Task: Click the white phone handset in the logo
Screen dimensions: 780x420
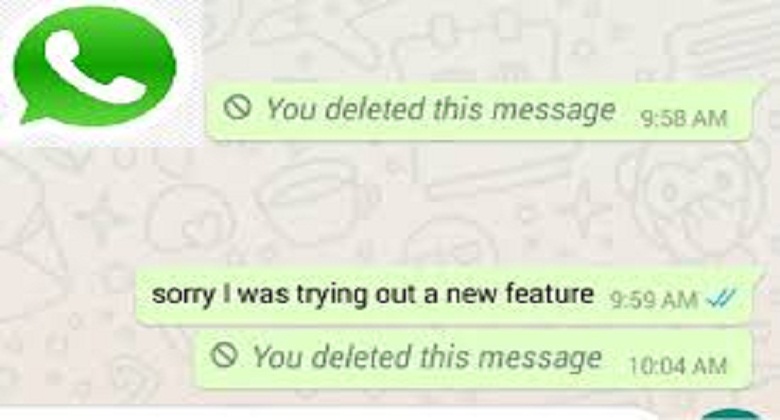Action: 96,67
